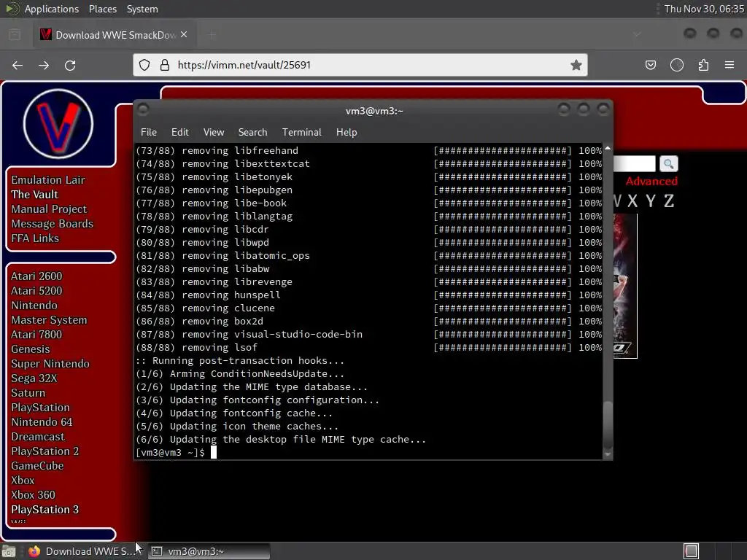Select the Dreamcast system link
The image size is (747, 560).
point(38,437)
